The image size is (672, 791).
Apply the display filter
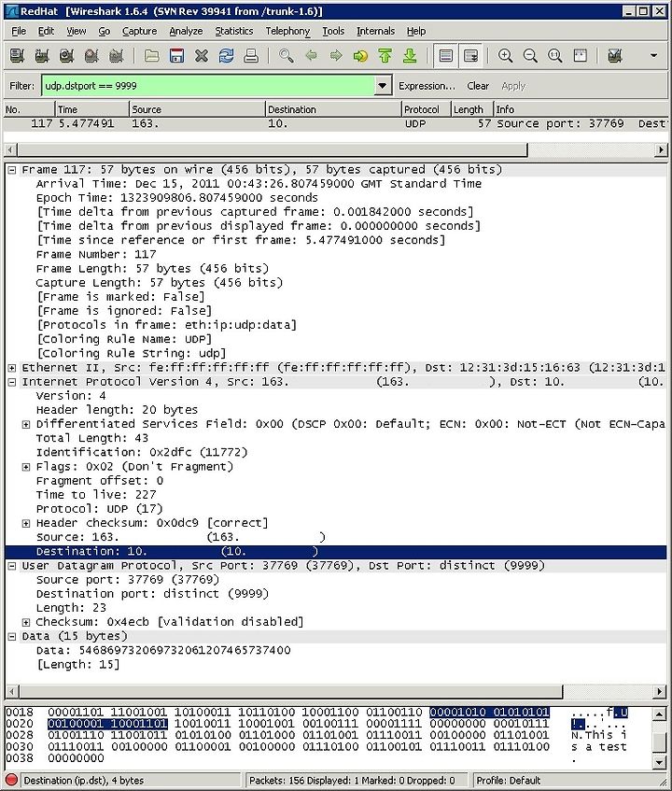[x=513, y=86]
